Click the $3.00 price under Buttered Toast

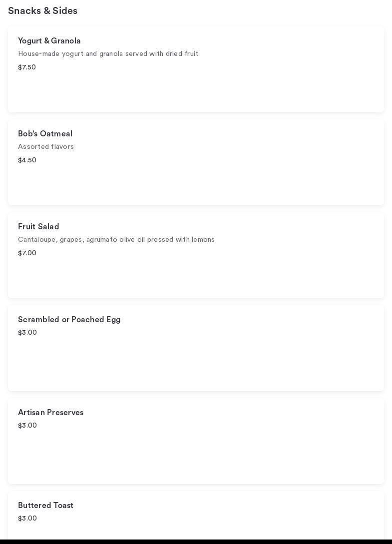click(x=27, y=519)
